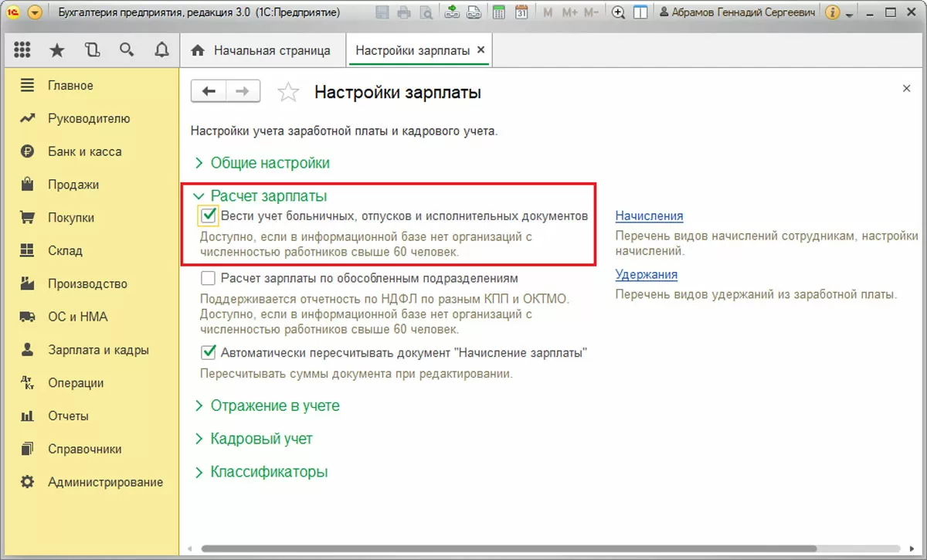The width and height of the screenshot is (927, 560).
Task: Open Favorites star in tools panel
Action: click(57, 50)
